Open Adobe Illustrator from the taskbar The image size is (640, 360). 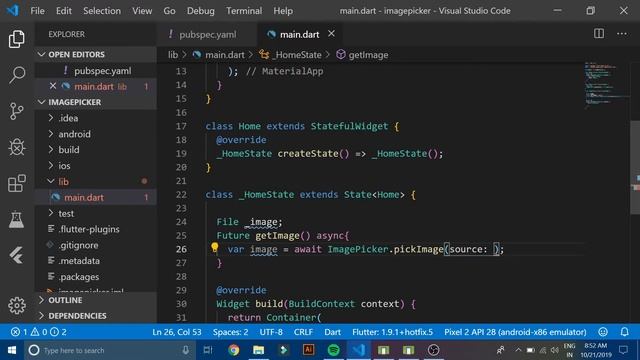coord(309,350)
